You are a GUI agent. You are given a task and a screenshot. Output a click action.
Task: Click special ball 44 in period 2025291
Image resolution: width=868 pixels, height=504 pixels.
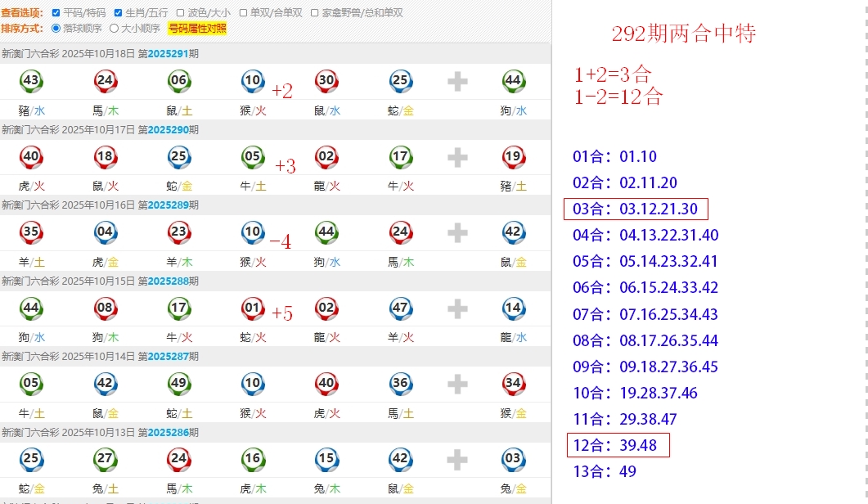(513, 81)
